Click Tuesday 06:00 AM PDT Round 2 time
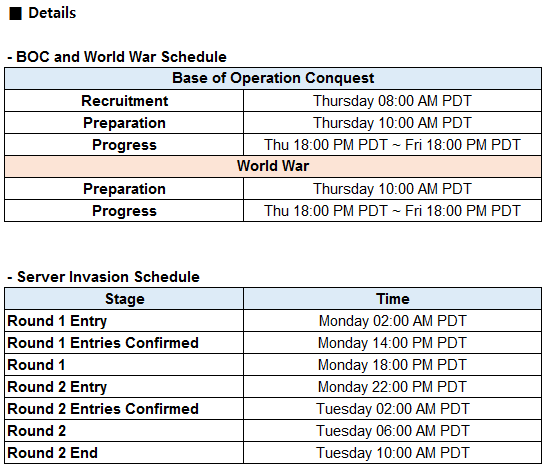 (x=392, y=431)
